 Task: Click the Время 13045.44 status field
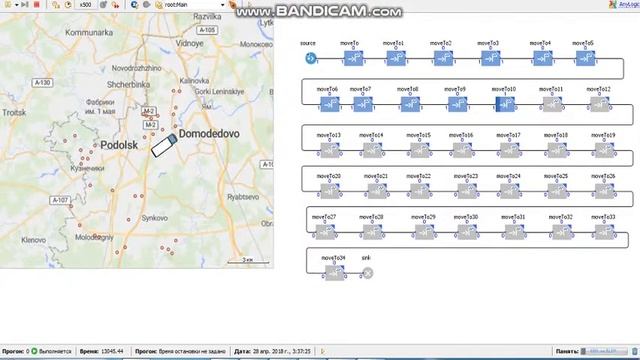point(102,351)
